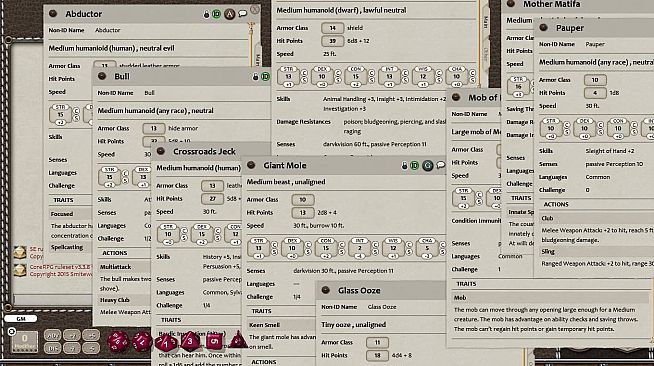
Task: Click the Abductor token icon marked A
Action: pyautogui.click(x=229, y=14)
